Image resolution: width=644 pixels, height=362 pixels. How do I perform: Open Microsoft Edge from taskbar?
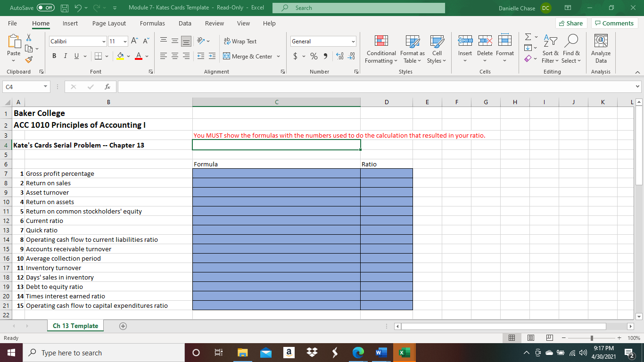(358, 353)
